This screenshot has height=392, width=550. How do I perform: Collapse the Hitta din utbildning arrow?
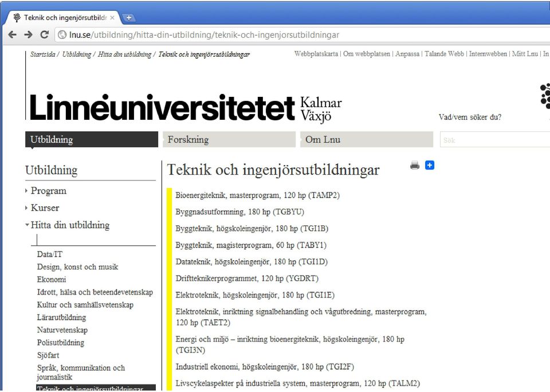pos(27,225)
